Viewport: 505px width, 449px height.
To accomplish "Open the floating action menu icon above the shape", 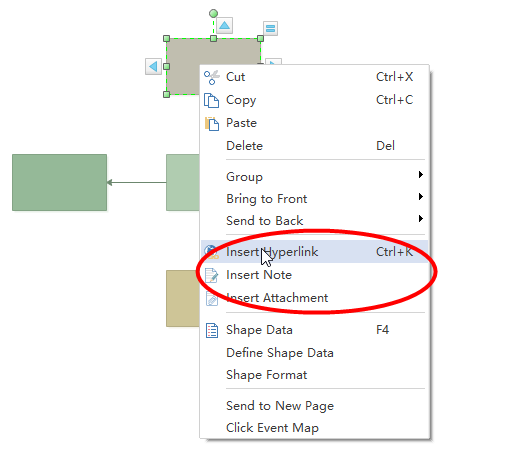I will tap(270, 28).
